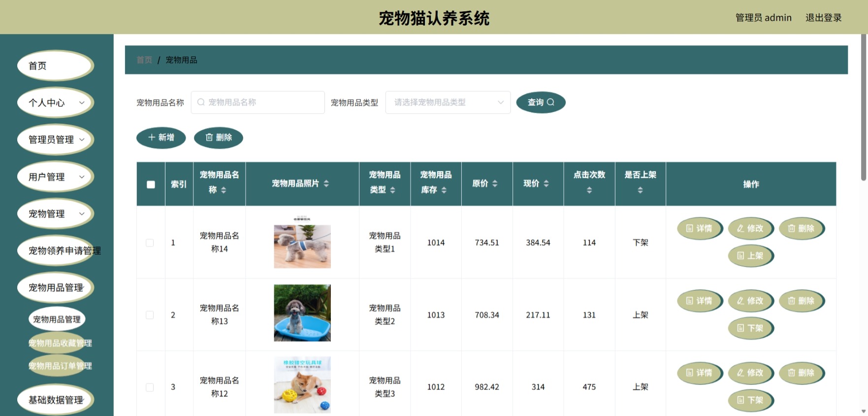868x416 pixels.
Task: Collapse the 宠物用品管理 parent menu
Action: tap(56, 287)
